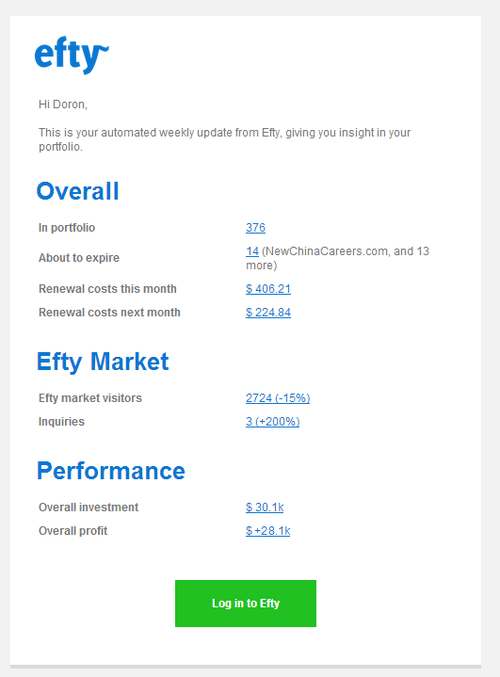This screenshot has height=677, width=500.
Task: Open the 3 (+200%) inquiries link
Action: 272,421
